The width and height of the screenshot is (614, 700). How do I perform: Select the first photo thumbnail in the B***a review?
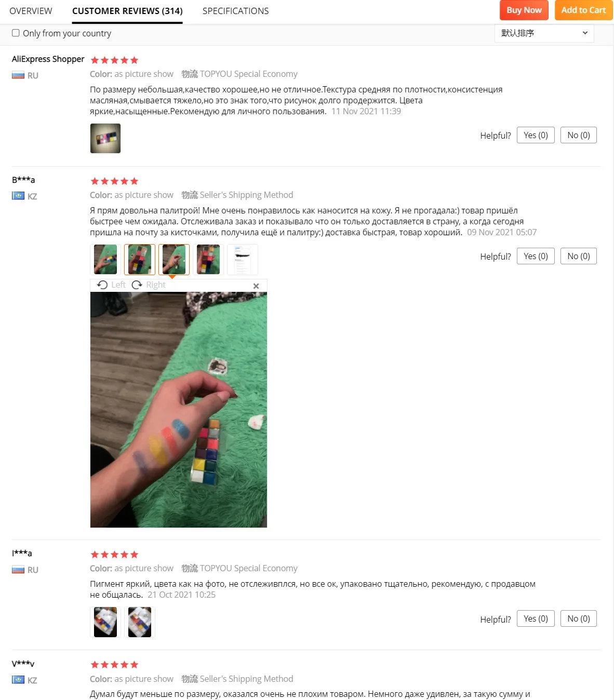[x=105, y=259]
